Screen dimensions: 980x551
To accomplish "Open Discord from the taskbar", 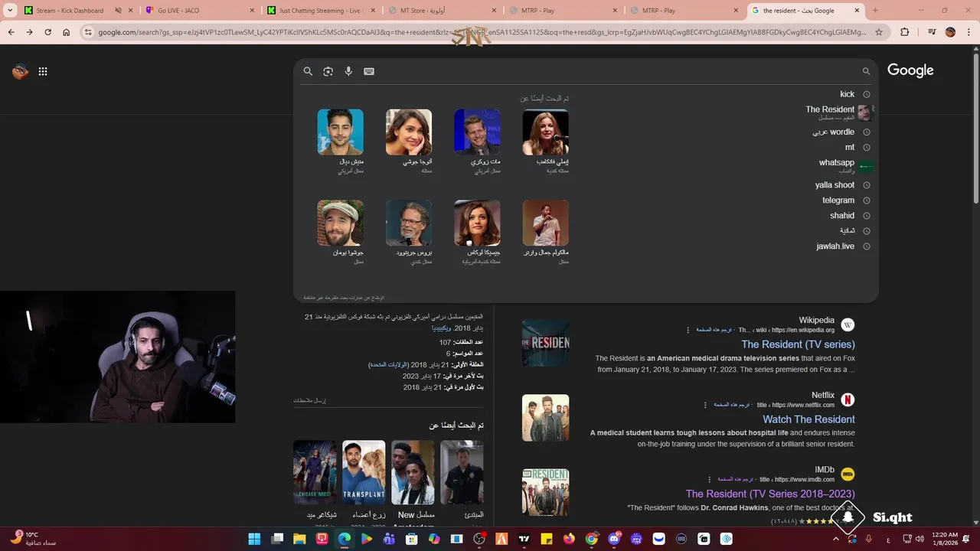I will [613, 539].
